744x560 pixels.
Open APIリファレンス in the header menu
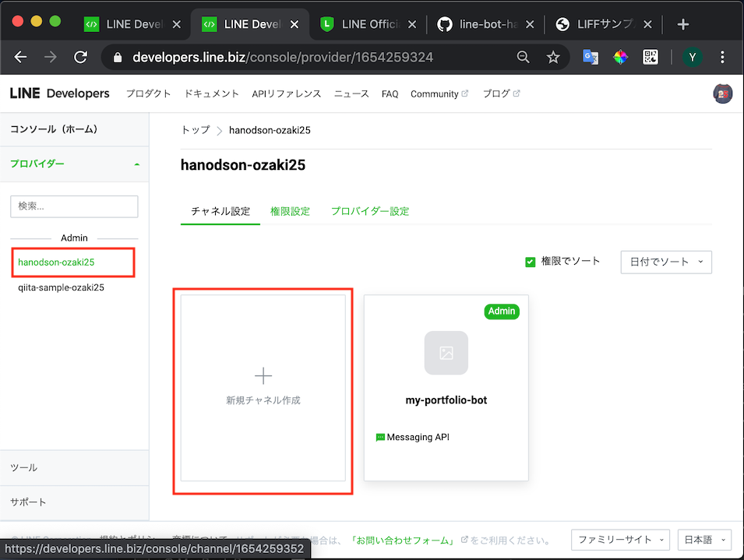pos(287,93)
